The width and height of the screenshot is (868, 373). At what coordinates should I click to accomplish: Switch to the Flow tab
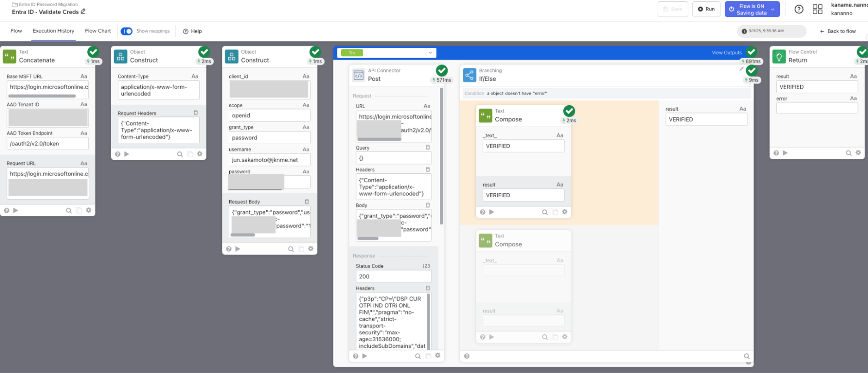(16, 31)
